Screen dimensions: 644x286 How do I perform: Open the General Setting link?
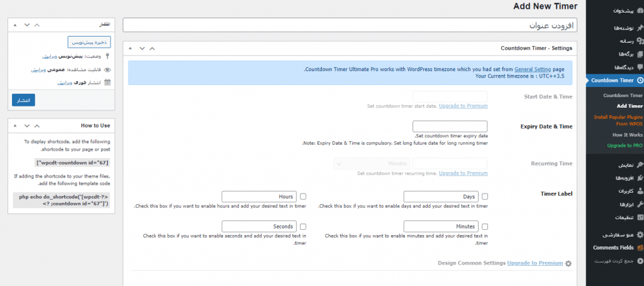tap(532, 69)
